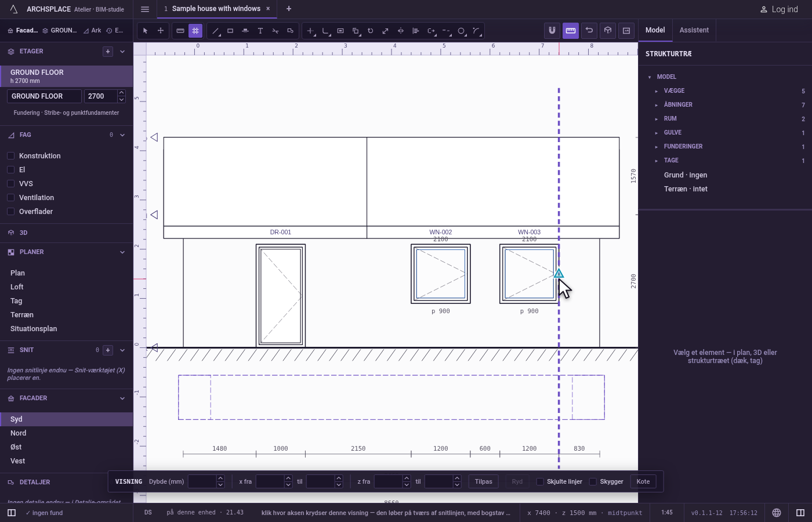This screenshot has width=812, height=522.
Task: Activate the move crosshair tool
Action: tap(161, 31)
